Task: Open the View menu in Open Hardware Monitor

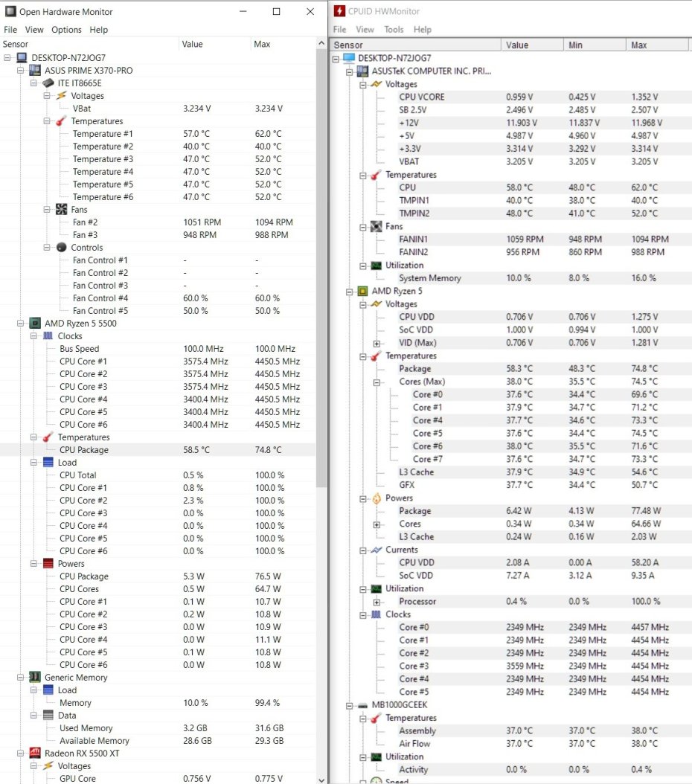Action: pyautogui.click(x=34, y=30)
